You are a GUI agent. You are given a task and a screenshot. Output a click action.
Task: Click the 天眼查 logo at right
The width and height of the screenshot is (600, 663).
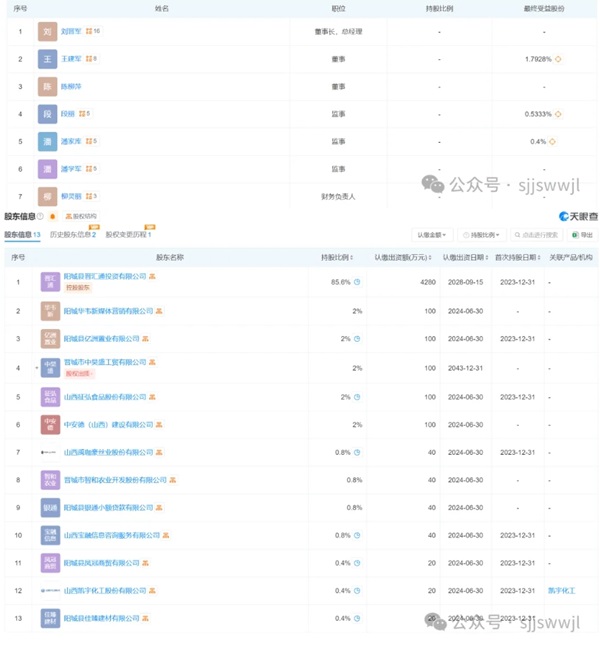click(578, 216)
